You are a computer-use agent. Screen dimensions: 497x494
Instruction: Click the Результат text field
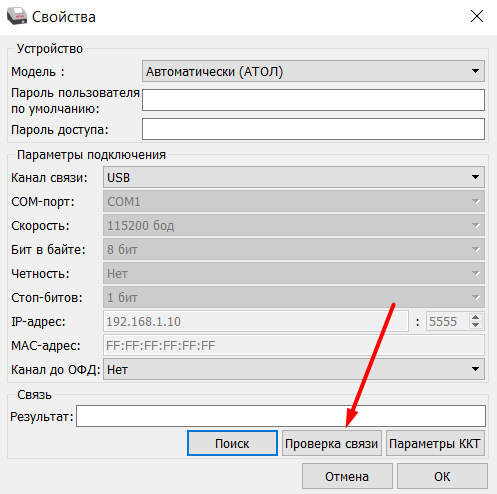[x=281, y=416]
